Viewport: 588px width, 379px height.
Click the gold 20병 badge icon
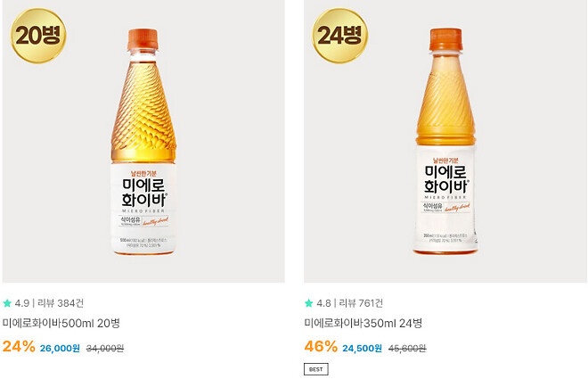pyautogui.click(x=38, y=36)
